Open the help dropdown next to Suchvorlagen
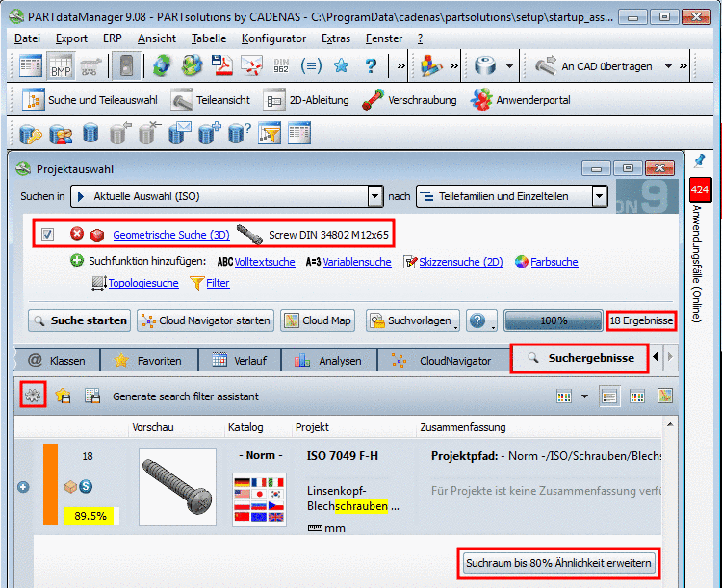This screenshot has height=588, width=722. coord(481,320)
